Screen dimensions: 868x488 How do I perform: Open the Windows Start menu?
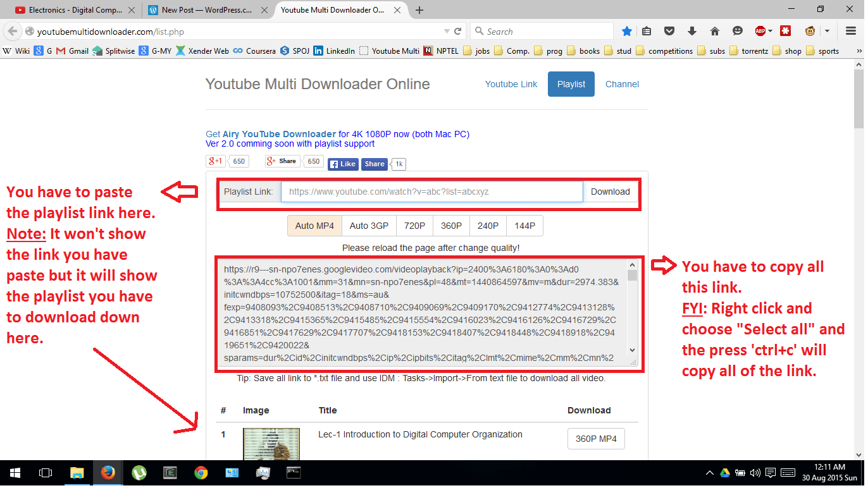[x=15, y=473]
